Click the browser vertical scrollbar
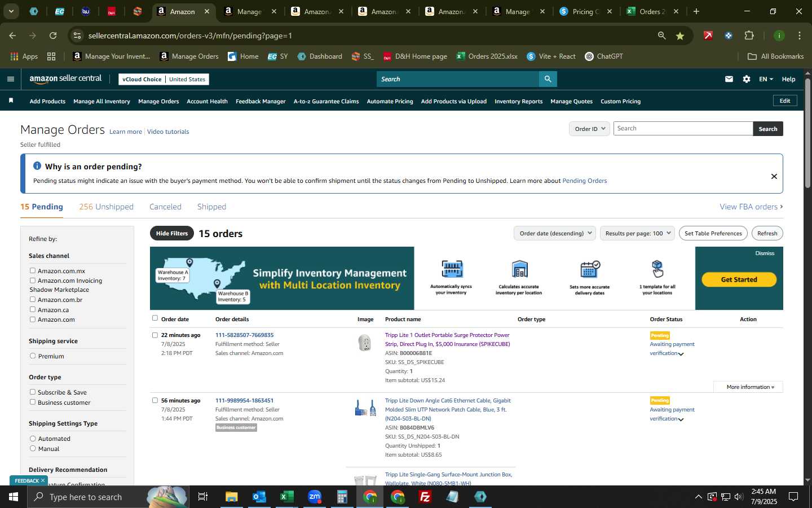This screenshot has height=508, width=812. point(807,134)
